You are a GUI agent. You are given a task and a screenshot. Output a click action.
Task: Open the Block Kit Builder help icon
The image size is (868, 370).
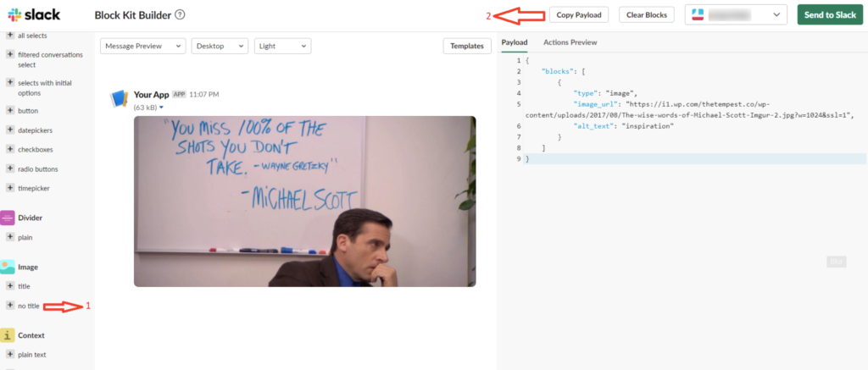click(x=180, y=14)
